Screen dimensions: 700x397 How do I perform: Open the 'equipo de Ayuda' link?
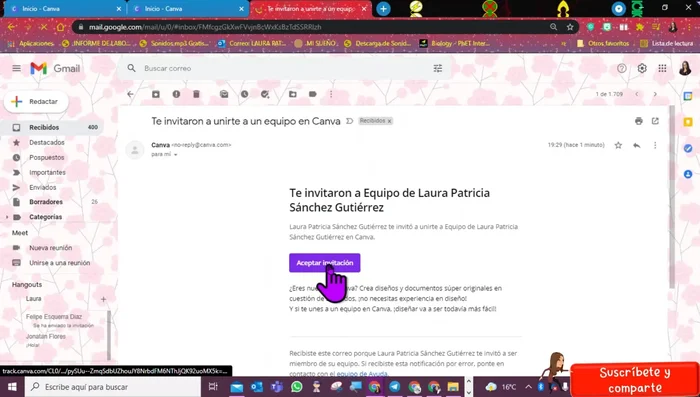[x=362, y=374]
